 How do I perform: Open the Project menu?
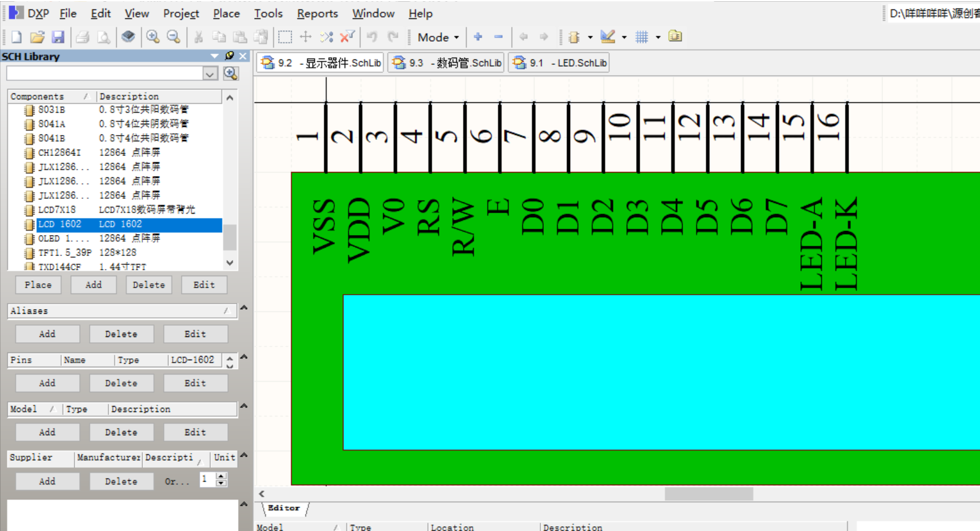pos(181,13)
